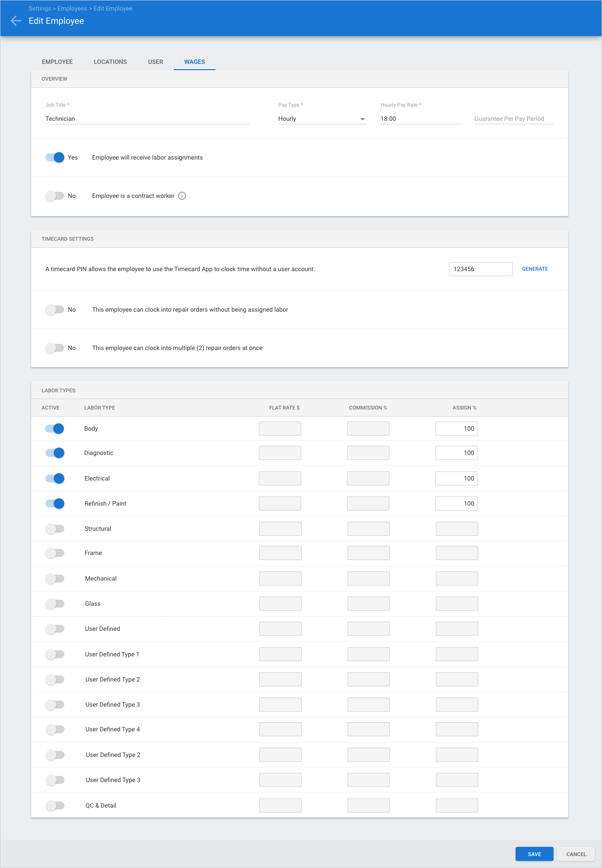Toggle employee receives labor assignments switch
This screenshot has height=868, width=602.
point(55,157)
